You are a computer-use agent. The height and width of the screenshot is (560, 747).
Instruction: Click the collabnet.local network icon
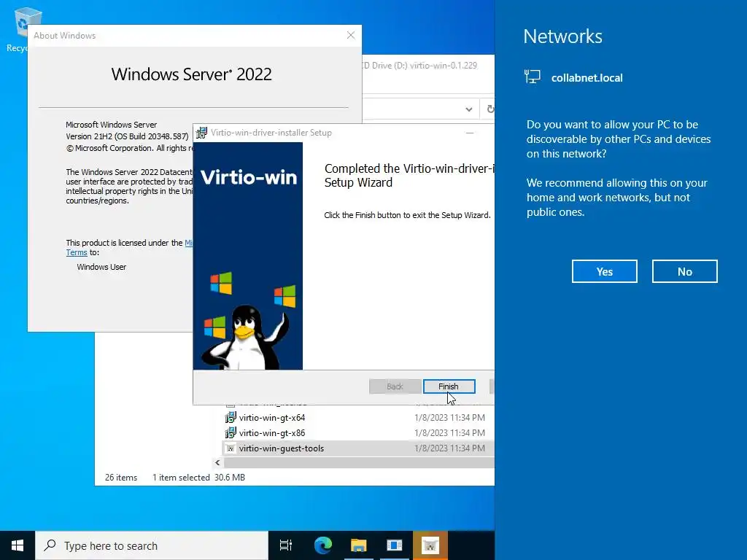click(x=532, y=77)
